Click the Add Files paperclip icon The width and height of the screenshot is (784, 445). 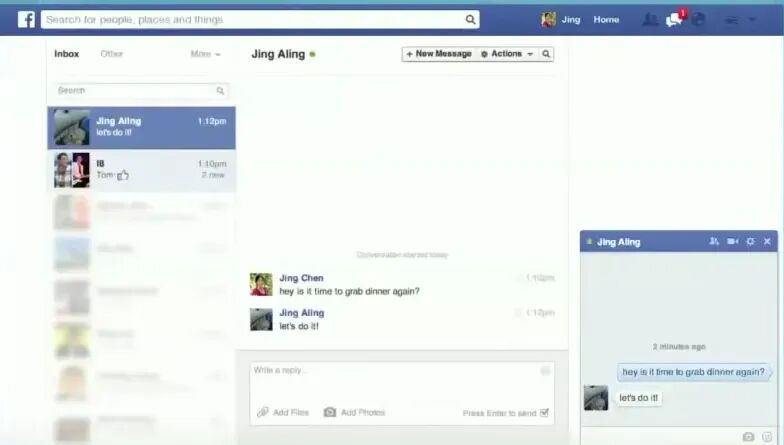pos(262,412)
